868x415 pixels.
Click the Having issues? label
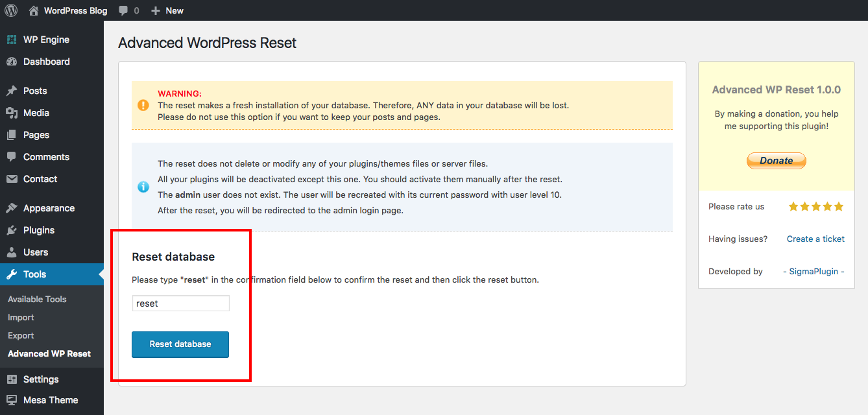point(738,239)
